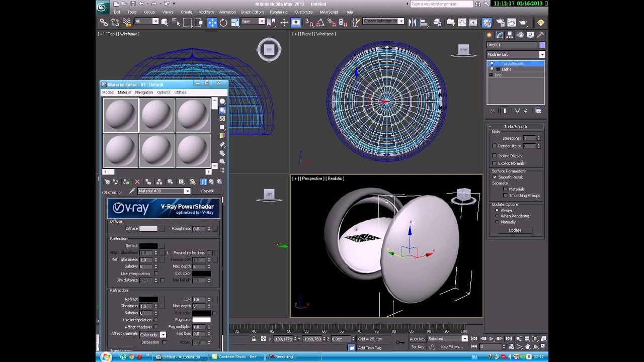The width and height of the screenshot is (644, 362).
Task: Click Key Filters button
Action: (452, 347)
